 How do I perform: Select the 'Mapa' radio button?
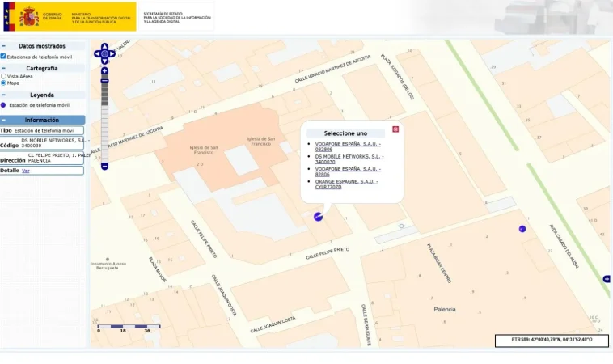[x=3, y=83]
